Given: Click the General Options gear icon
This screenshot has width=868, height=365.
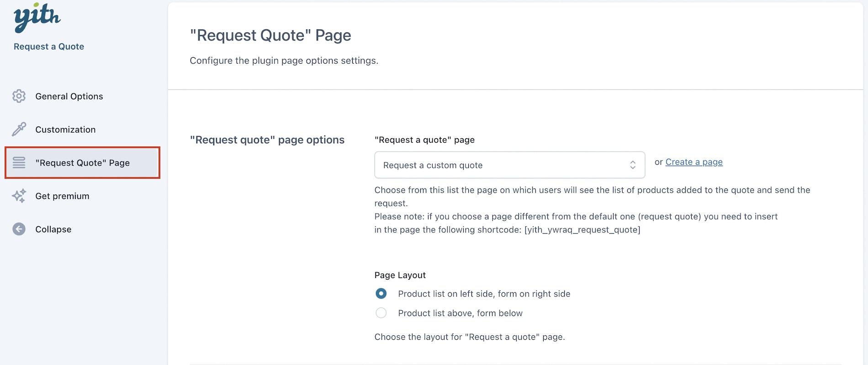Looking at the screenshot, I should [x=19, y=96].
